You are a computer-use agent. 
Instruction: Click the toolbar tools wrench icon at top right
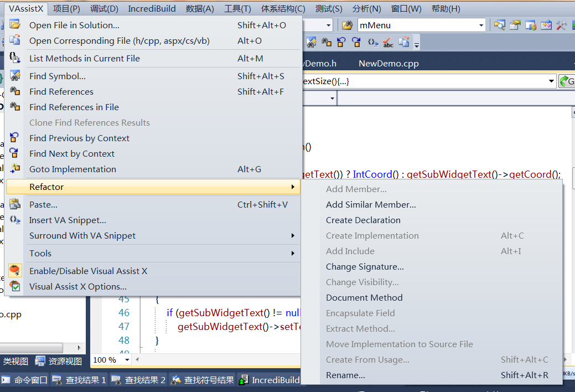coord(561,25)
